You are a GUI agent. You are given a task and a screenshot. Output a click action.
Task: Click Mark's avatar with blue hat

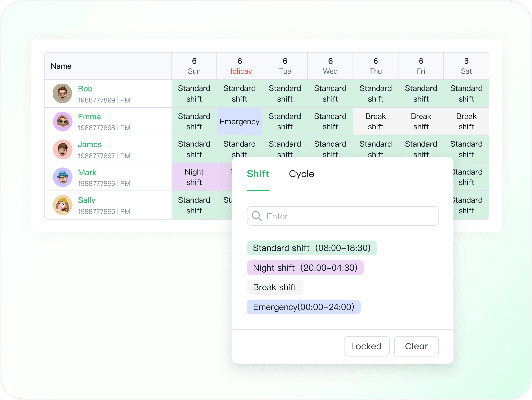pyautogui.click(x=63, y=177)
